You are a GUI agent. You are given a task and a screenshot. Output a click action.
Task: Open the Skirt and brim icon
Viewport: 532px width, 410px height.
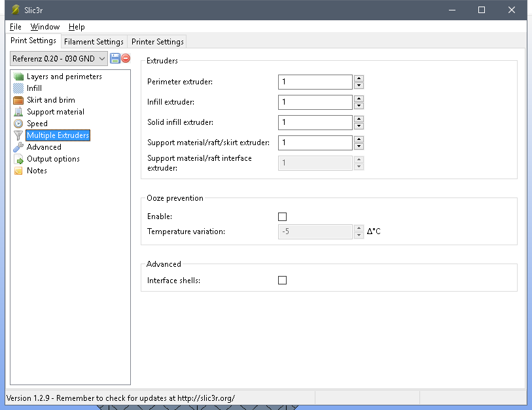18,100
